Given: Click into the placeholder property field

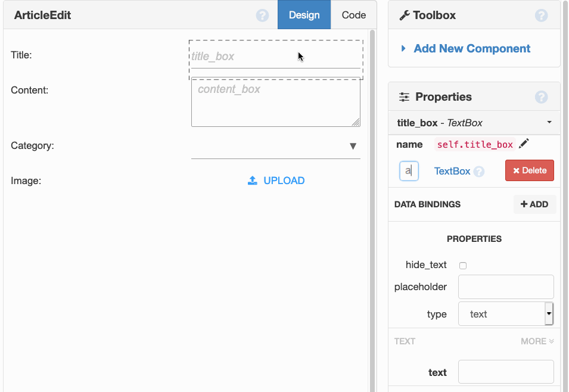Looking at the screenshot, I should coord(506,287).
